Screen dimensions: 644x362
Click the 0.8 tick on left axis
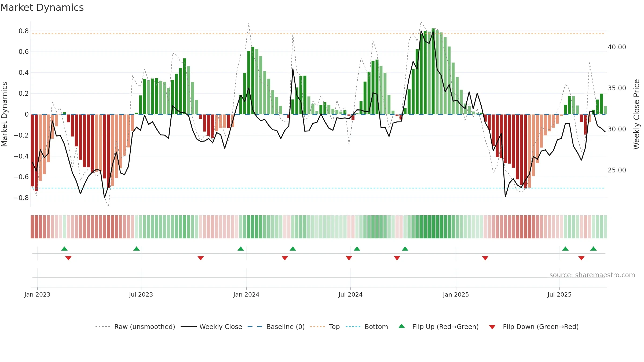(24, 31)
